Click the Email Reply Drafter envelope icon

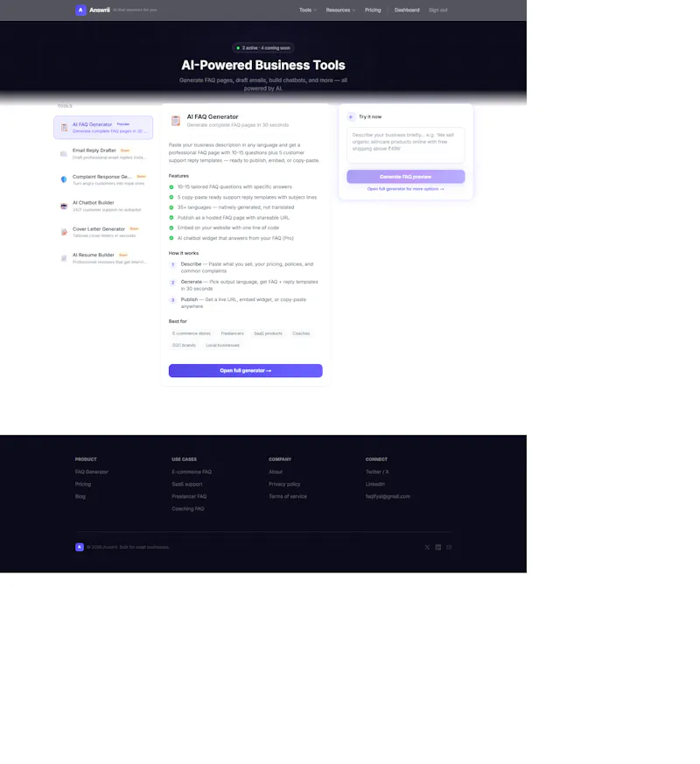pyautogui.click(x=64, y=154)
